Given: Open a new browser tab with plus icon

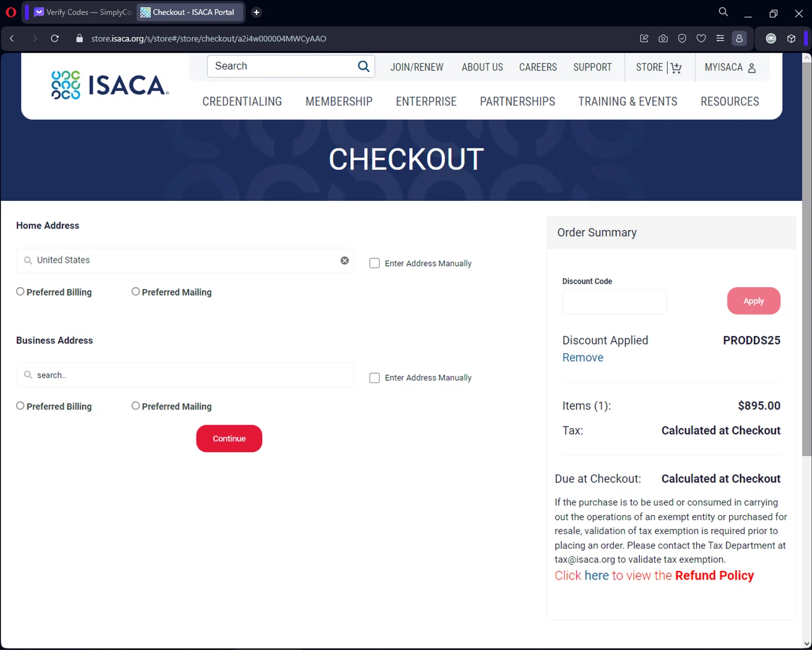Looking at the screenshot, I should click(x=257, y=12).
